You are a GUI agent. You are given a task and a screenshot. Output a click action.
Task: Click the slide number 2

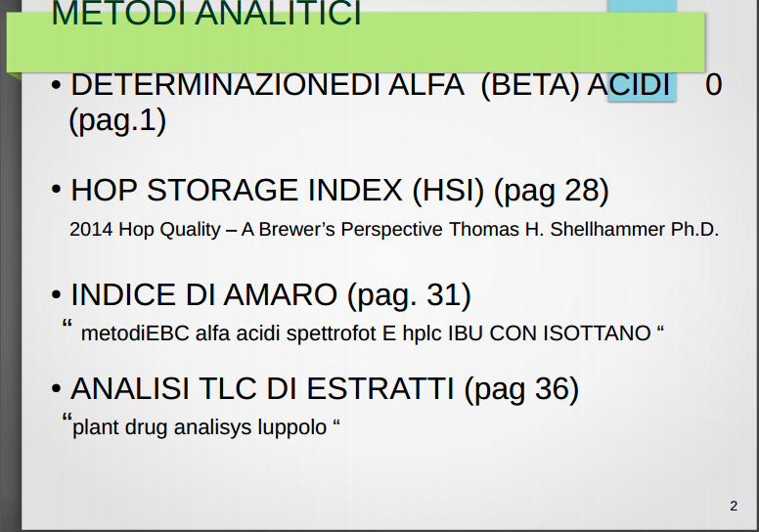pyautogui.click(x=734, y=506)
